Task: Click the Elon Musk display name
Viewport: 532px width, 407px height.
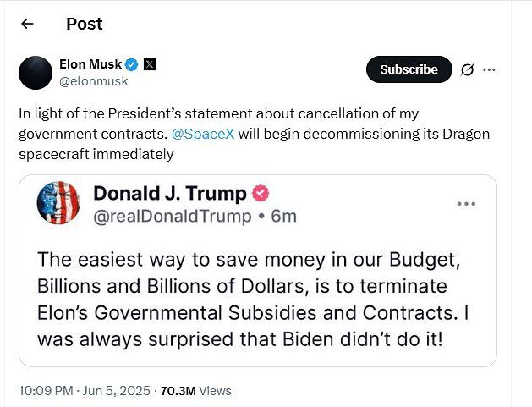Action: pos(90,64)
